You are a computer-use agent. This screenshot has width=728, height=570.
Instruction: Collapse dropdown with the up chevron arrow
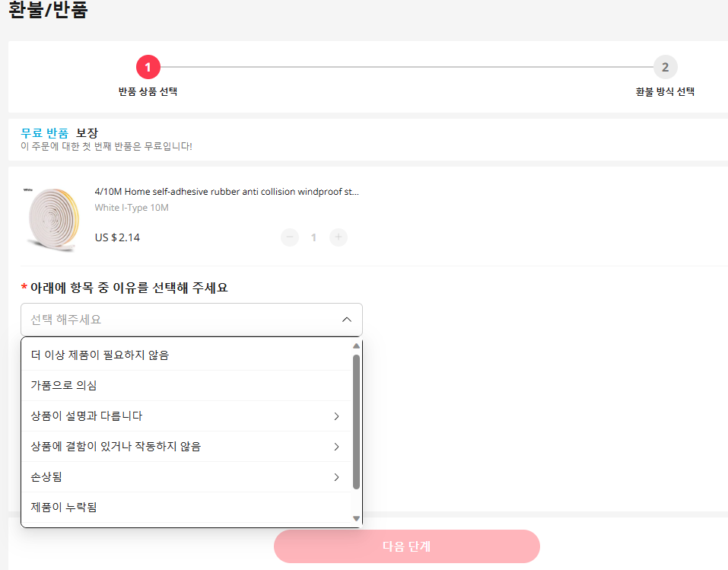[346, 320]
